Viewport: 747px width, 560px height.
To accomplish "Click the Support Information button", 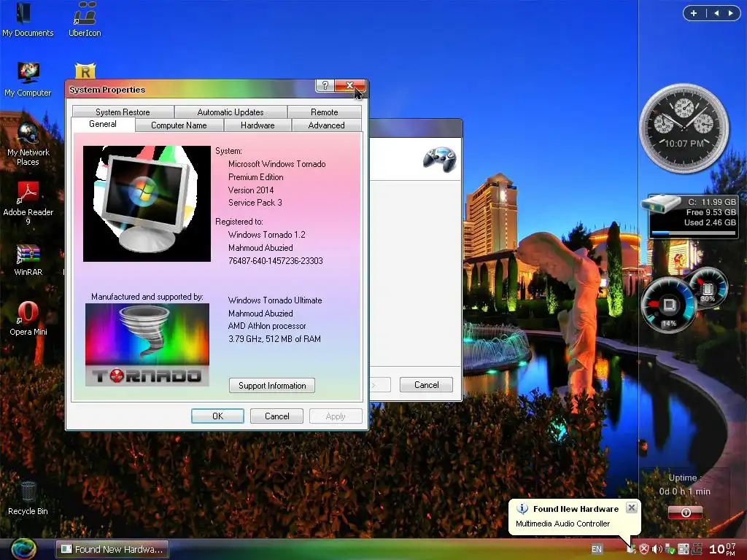I will point(272,386).
